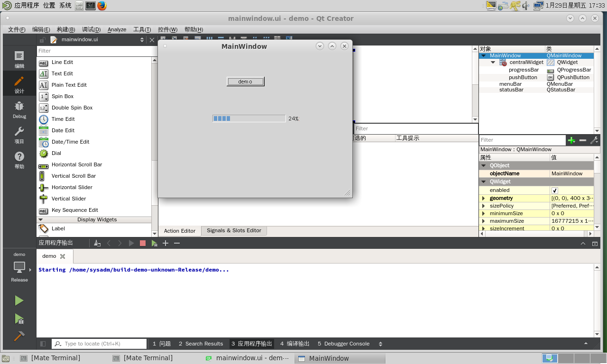Zoom in output with plus icon
Viewport: 607px width, 364px height.
click(166, 243)
